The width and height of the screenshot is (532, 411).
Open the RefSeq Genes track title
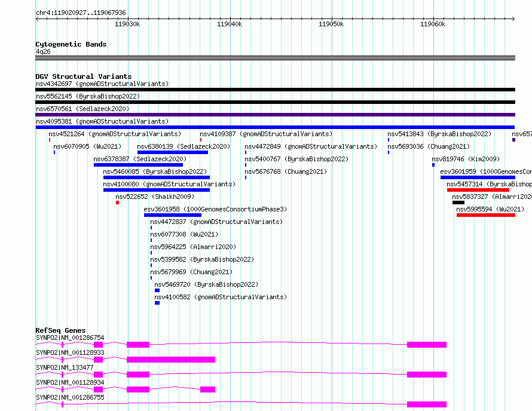click(x=60, y=330)
